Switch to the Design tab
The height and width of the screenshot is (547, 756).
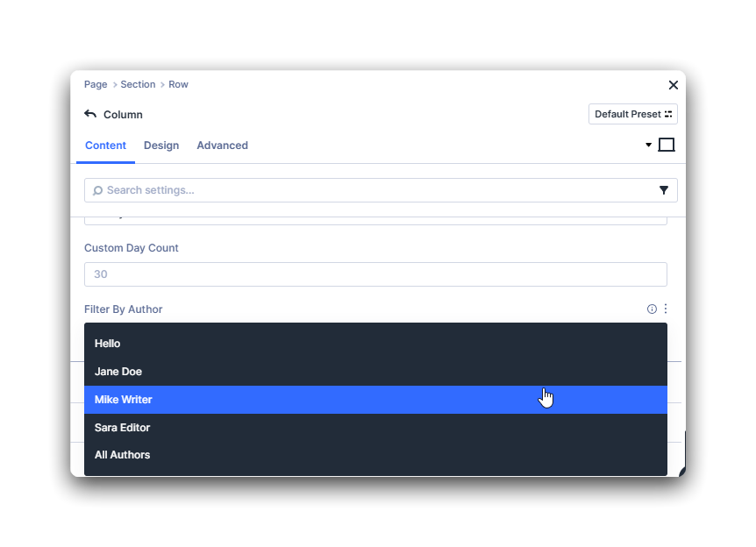161,146
